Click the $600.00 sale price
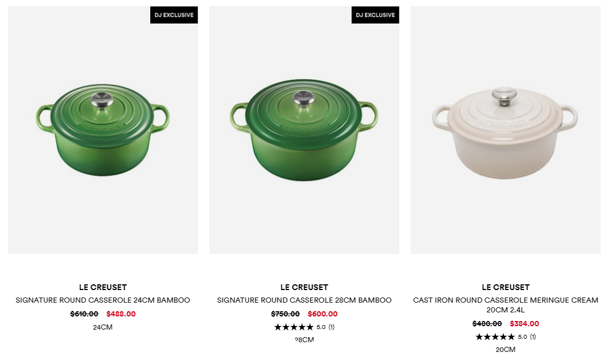Screen dimensions: 608x364 [322, 314]
